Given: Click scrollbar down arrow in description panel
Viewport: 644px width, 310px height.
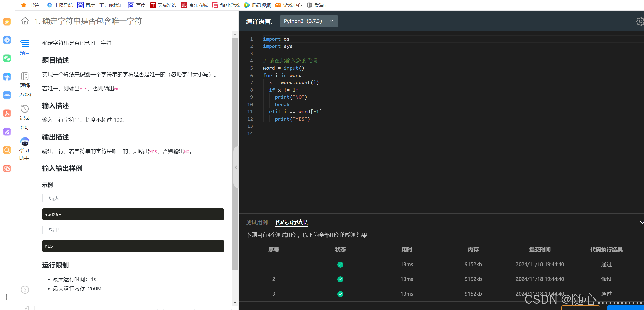Looking at the screenshot, I should pyautogui.click(x=235, y=303).
